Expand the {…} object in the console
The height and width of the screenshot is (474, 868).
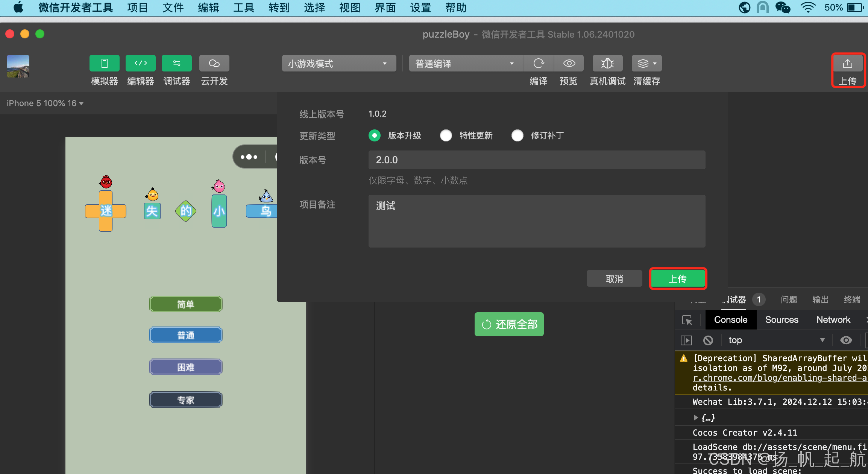click(696, 418)
